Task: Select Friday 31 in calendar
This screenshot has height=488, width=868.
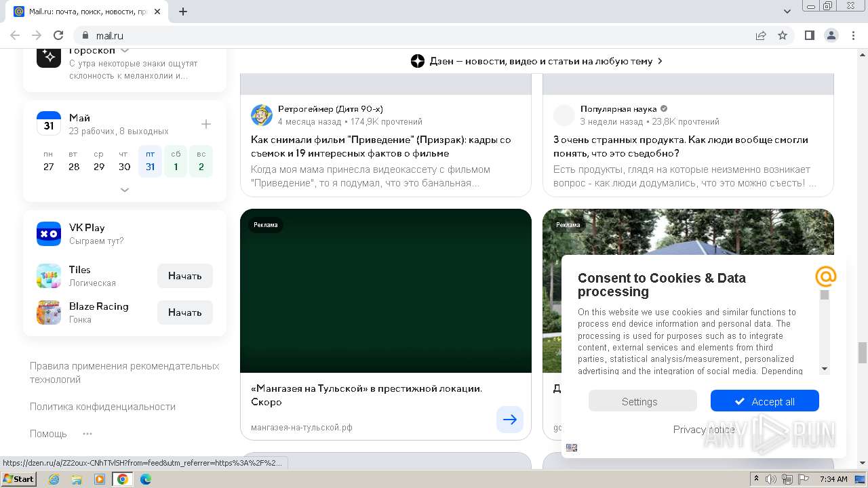Action: coord(150,161)
